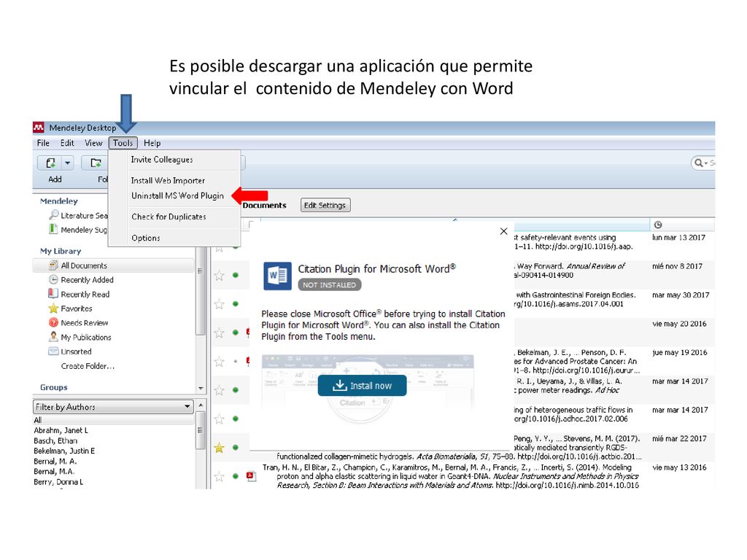Click the Edit Settings button

click(x=325, y=205)
